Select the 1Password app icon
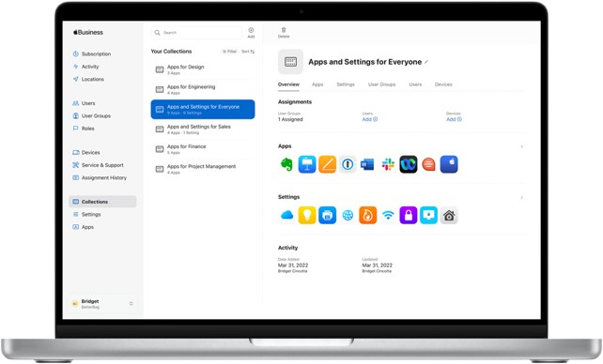This screenshot has width=603, height=364. point(348,164)
